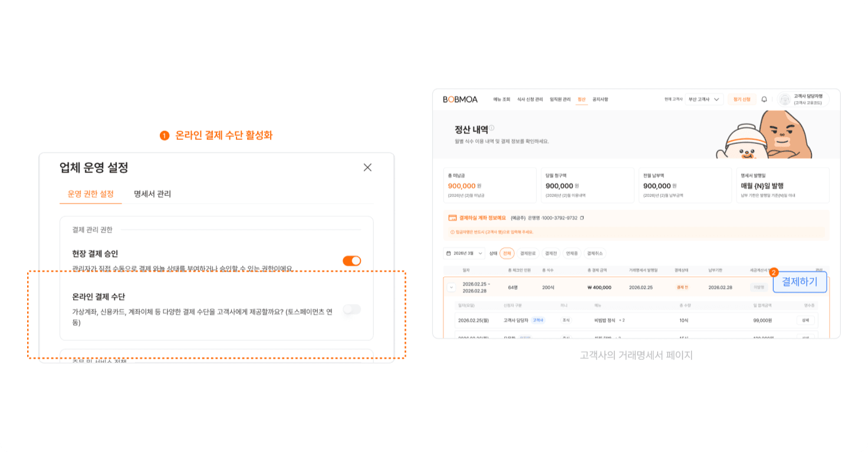Collapse the 2026.02.25 ~ 2026.02.28 row

(x=451, y=287)
